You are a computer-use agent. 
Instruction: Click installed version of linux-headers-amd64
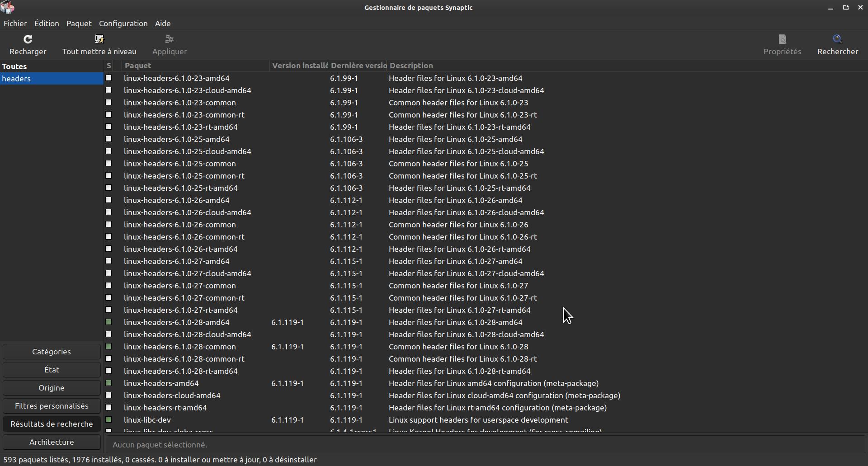288,383
